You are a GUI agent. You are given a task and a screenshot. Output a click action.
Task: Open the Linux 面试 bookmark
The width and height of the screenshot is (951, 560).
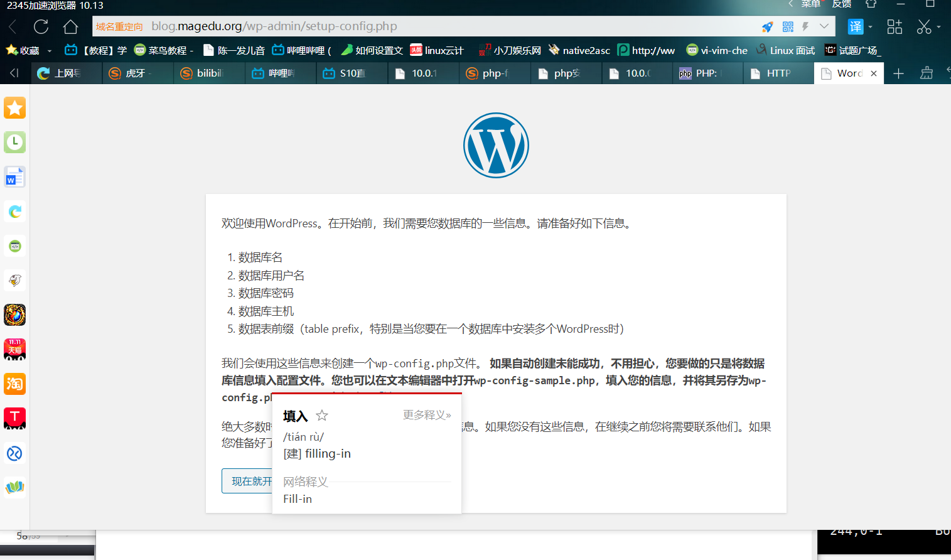(785, 50)
